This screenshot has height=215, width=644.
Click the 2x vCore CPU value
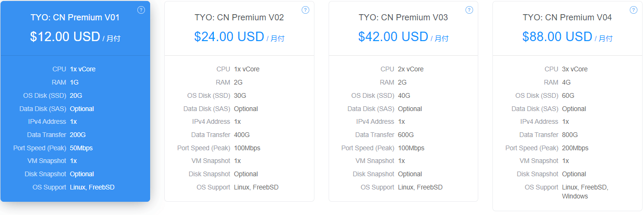click(x=411, y=69)
